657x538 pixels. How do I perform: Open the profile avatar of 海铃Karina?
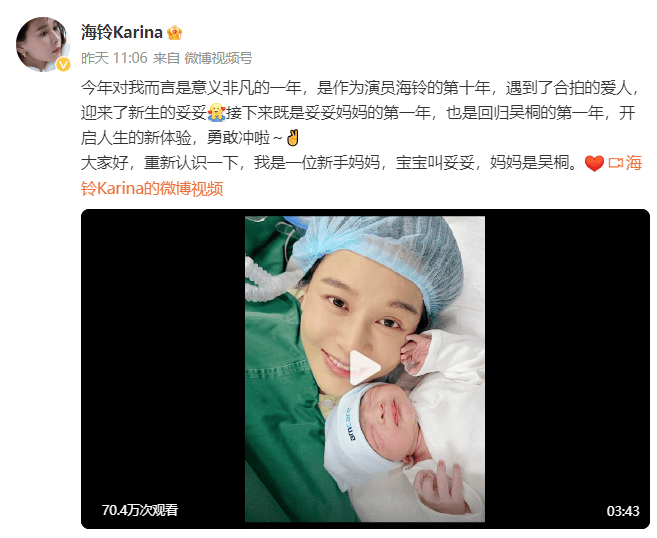pos(43,44)
